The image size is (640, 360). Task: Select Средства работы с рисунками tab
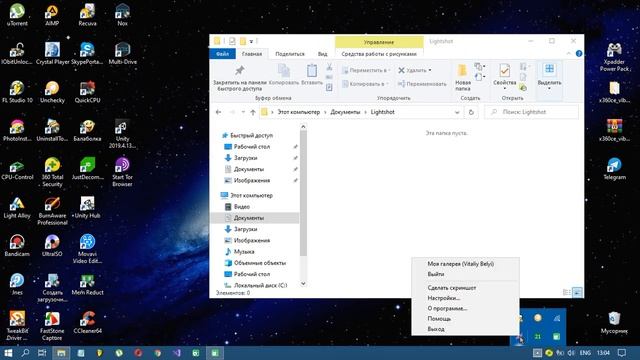pyautogui.click(x=379, y=54)
